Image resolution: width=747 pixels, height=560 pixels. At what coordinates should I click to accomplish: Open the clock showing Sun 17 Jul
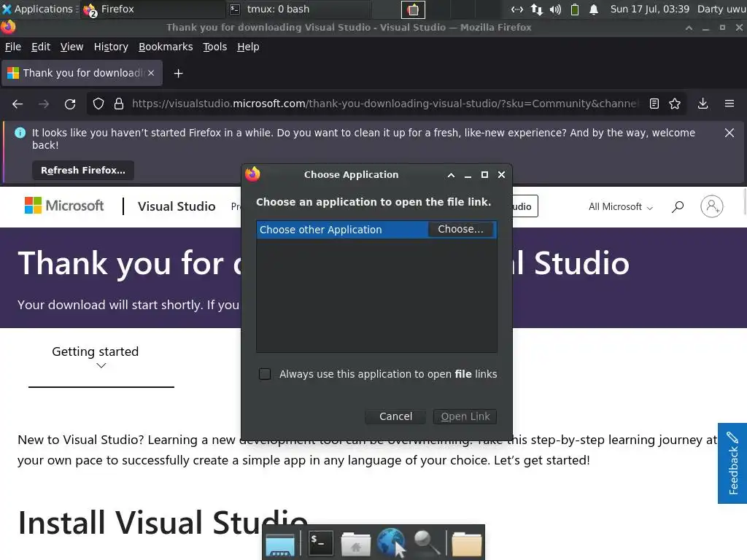click(x=650, y=9)
